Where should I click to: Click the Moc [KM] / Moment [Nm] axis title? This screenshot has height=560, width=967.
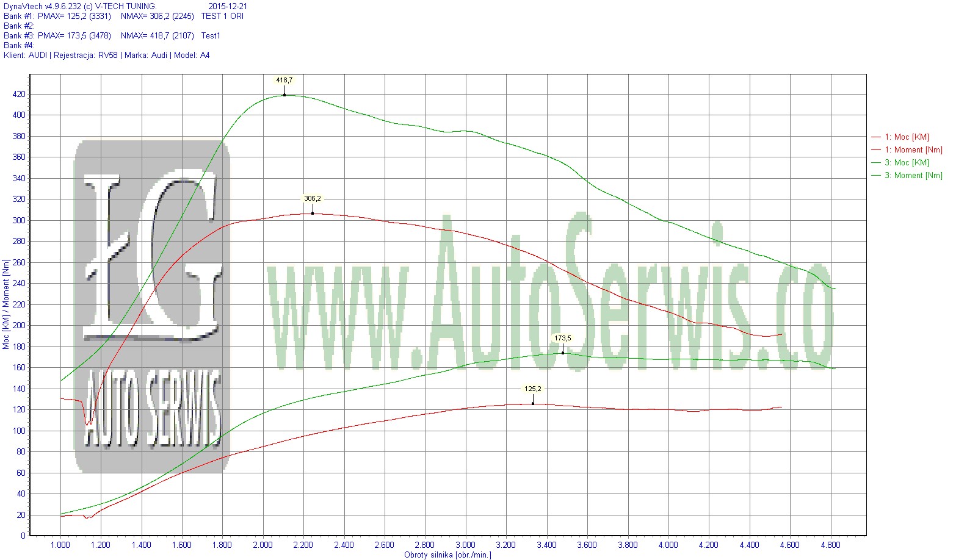(x=6, y=306)
